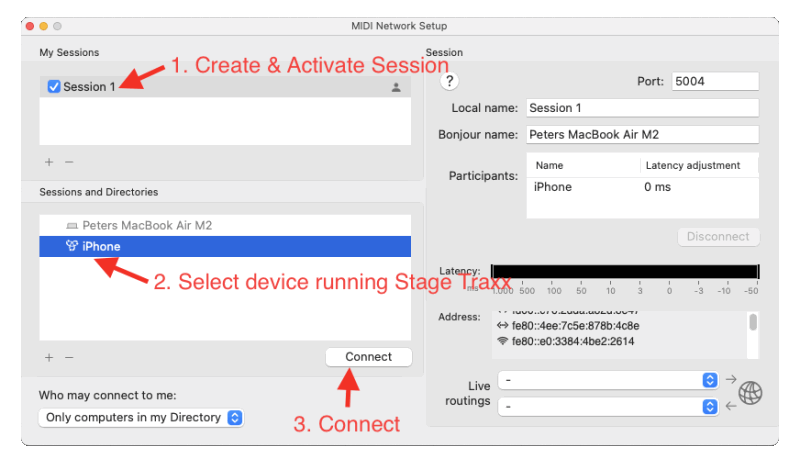Edit the Bonjour name field
800x470 pixels.
pos(642,135)
